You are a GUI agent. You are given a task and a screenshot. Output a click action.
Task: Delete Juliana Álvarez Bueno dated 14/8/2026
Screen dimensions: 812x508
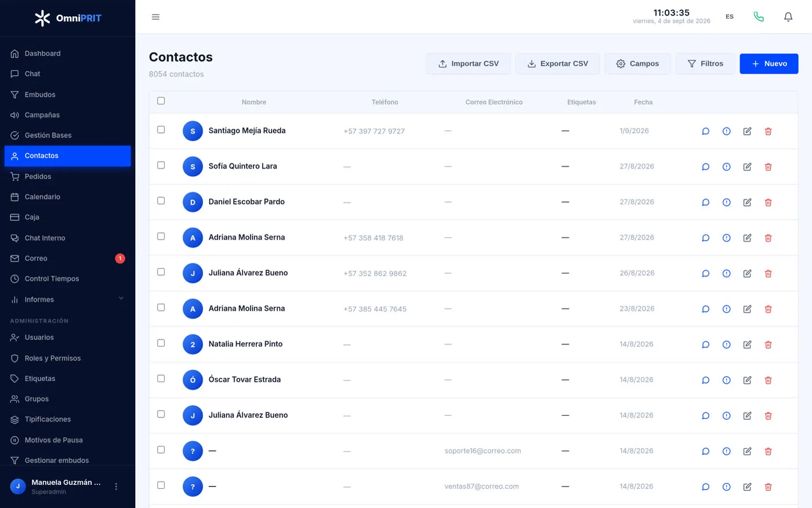[x=768, y=416]
